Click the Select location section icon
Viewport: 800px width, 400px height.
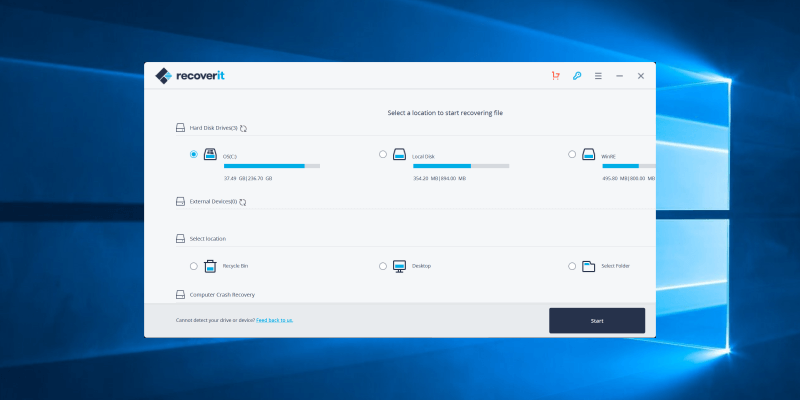(x=180, y=238)
